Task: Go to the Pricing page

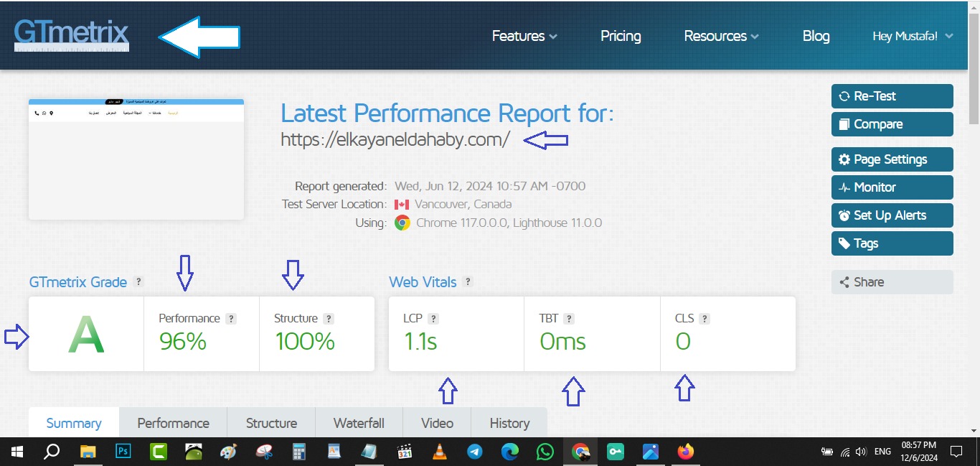Action: (x=621, y=36)
